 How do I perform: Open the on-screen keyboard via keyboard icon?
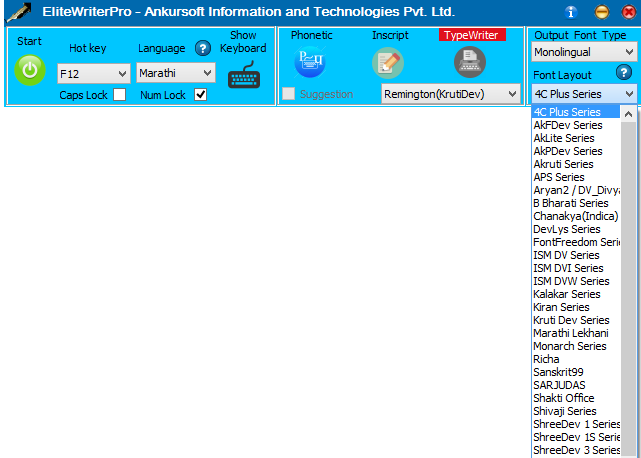click(x=244, y=75)
